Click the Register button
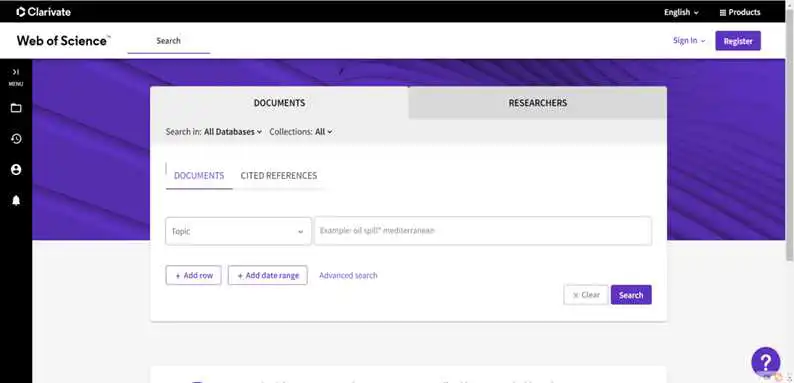Screen dimensions: 794x383 (x=738, y=41)
